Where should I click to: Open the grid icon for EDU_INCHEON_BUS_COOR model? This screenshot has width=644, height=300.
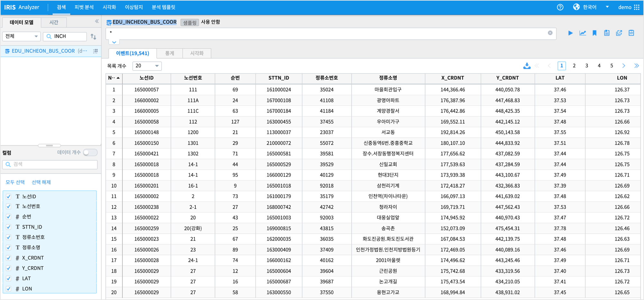(95, 51)
